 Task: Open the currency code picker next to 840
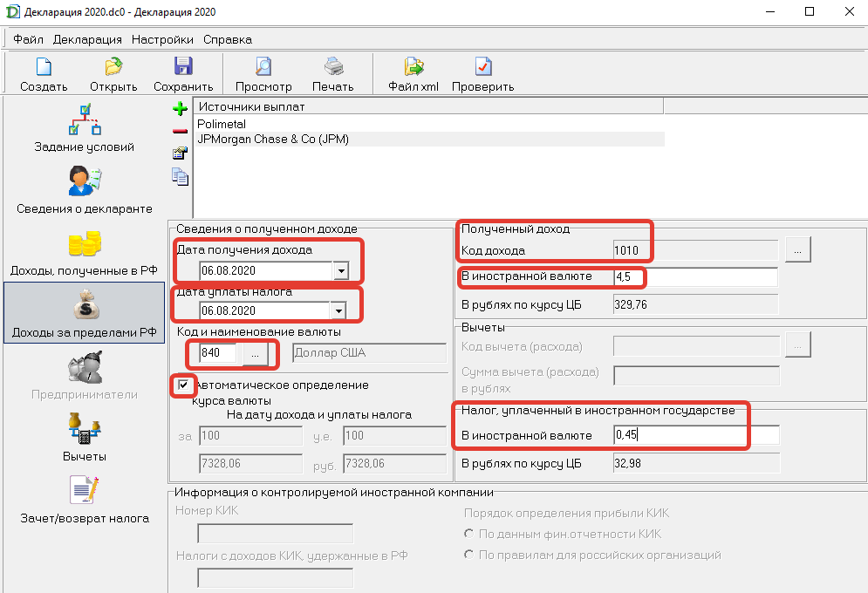tap(256, 353)
